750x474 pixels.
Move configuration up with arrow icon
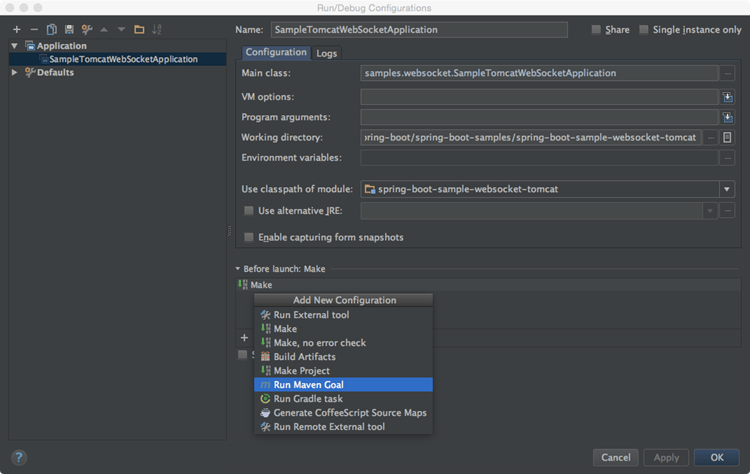click(x=104, y=30)
